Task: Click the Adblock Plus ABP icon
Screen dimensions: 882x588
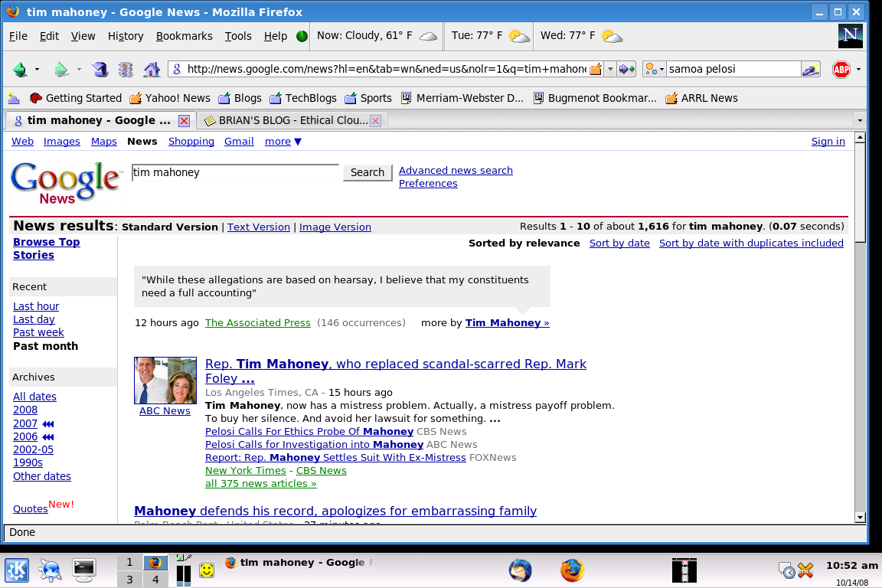Action: pos(841,69)
